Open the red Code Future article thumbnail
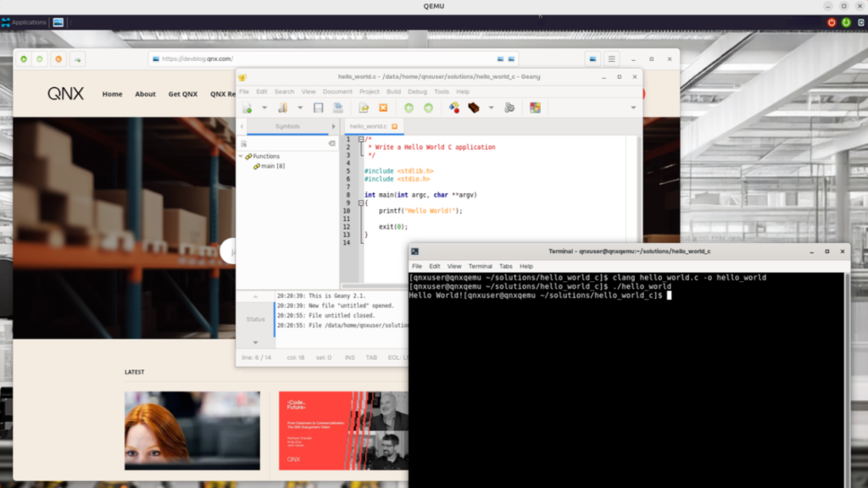 pos(343,431)
